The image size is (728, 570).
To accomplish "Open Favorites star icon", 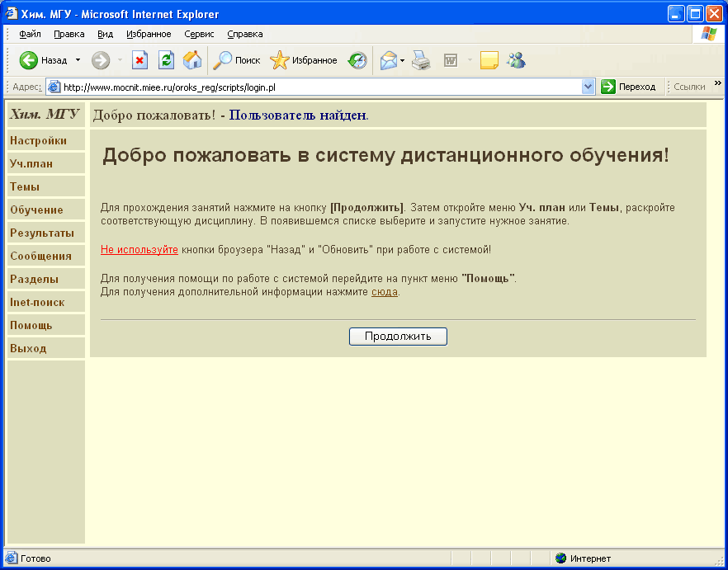I will [x=280, y=60].
